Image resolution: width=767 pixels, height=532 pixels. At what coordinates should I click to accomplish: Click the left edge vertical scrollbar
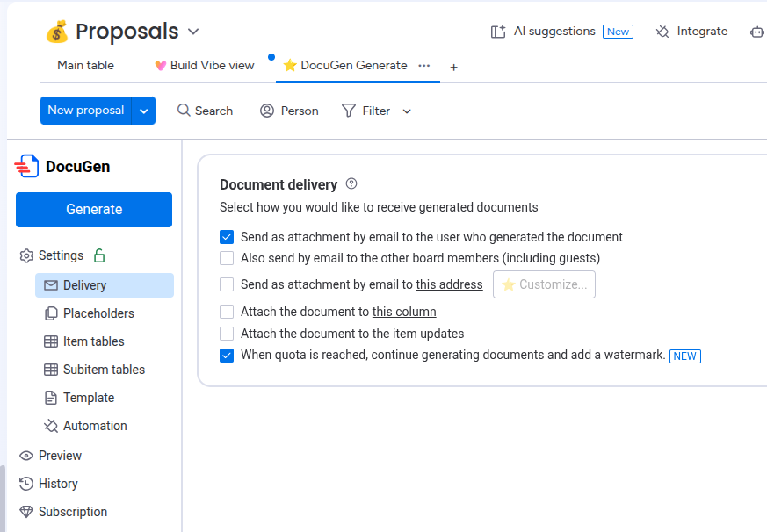click(3, 499)
